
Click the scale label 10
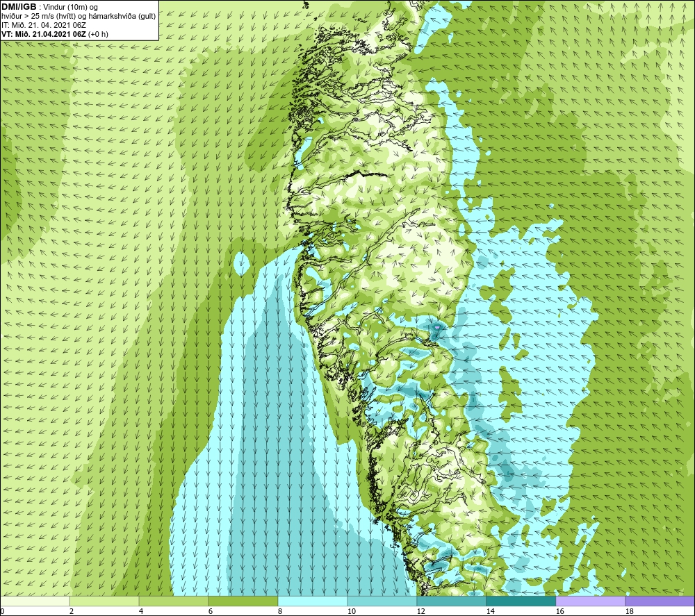[x=352, y=612]
